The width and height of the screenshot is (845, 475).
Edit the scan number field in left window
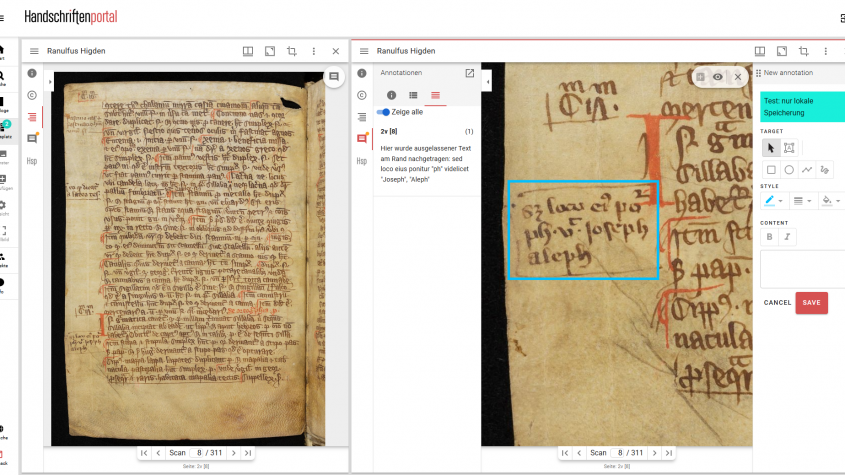(x=197, y=453)
